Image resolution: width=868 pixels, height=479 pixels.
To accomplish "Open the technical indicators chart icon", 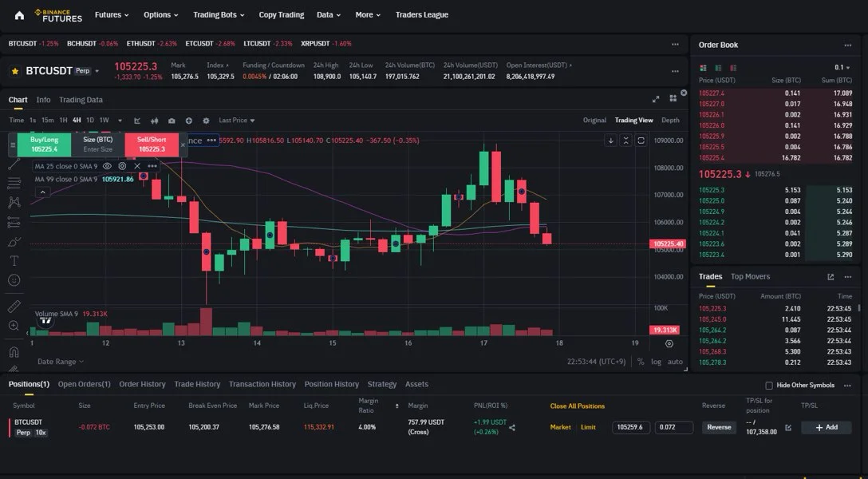I will pyautogui.click(x=137, y=121).
